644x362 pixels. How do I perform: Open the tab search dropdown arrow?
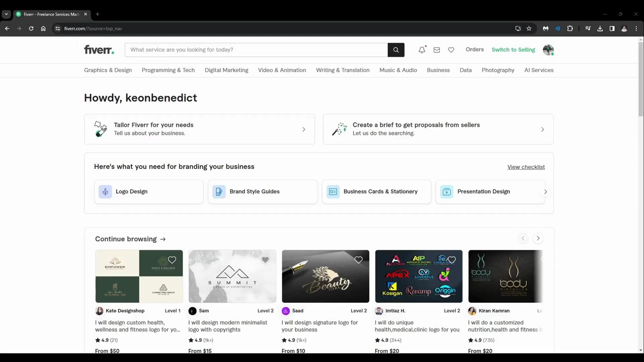(x=6, y=14)
